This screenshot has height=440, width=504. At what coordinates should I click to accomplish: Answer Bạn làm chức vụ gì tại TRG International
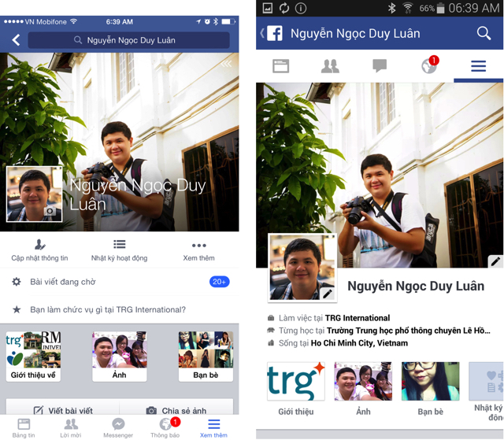point(119,309)
